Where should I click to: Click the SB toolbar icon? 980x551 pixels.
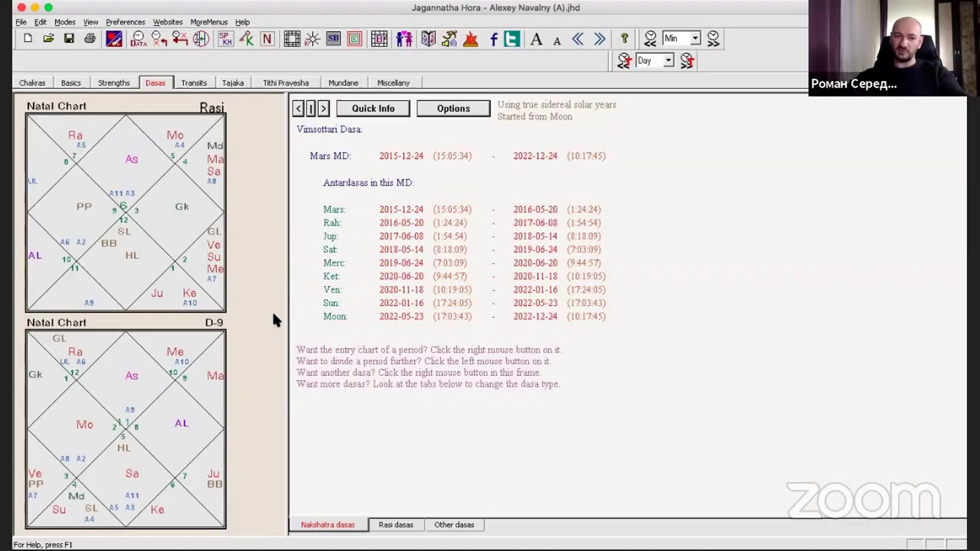333,39
